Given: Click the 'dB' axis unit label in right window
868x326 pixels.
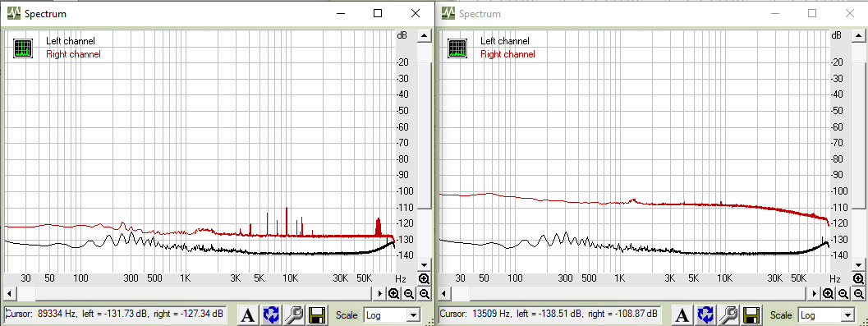Looking at the screenshot, I should (x=837, y=35).
